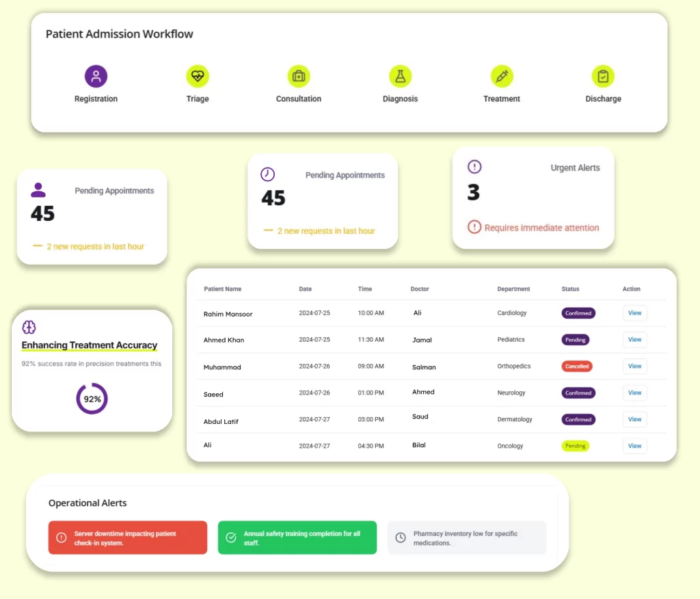The width and height of the screenshot is (700, 599).
Task: Click the Time column header
Action: point(365,289)
